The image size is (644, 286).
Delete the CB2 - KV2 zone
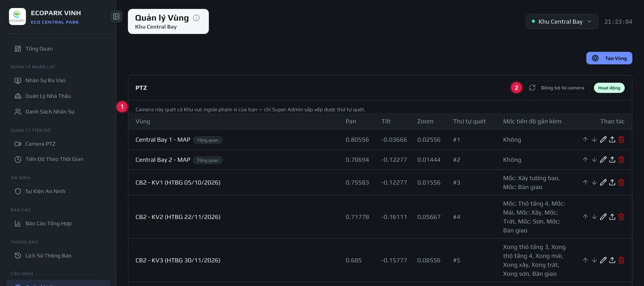[621, 217]
